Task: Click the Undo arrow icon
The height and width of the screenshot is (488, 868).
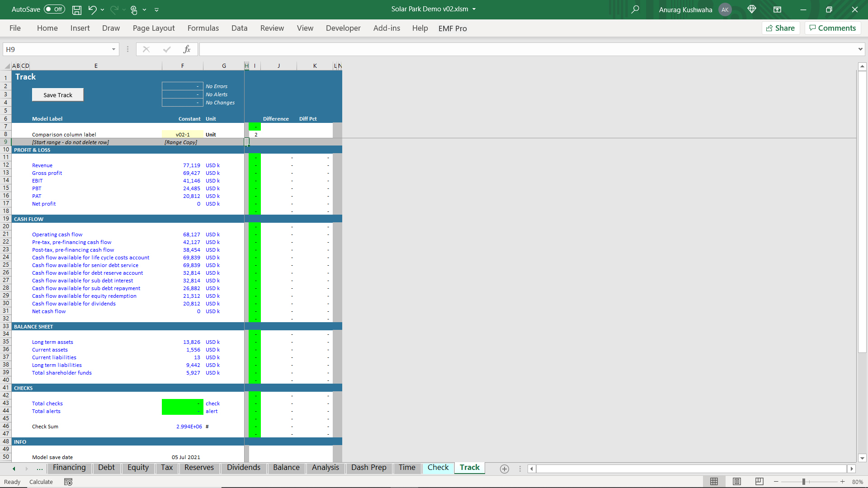Action: point(92,9)
